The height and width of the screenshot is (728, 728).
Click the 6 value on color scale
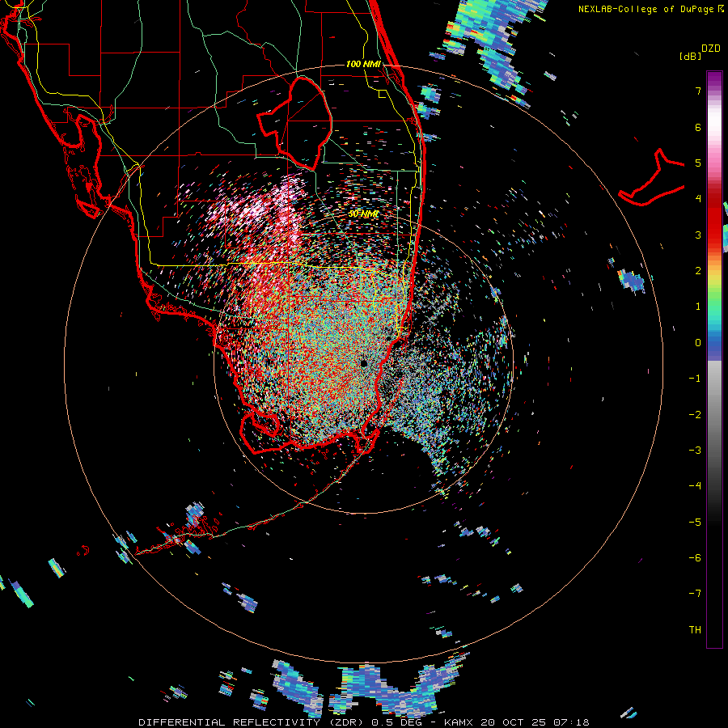point(698,127)
